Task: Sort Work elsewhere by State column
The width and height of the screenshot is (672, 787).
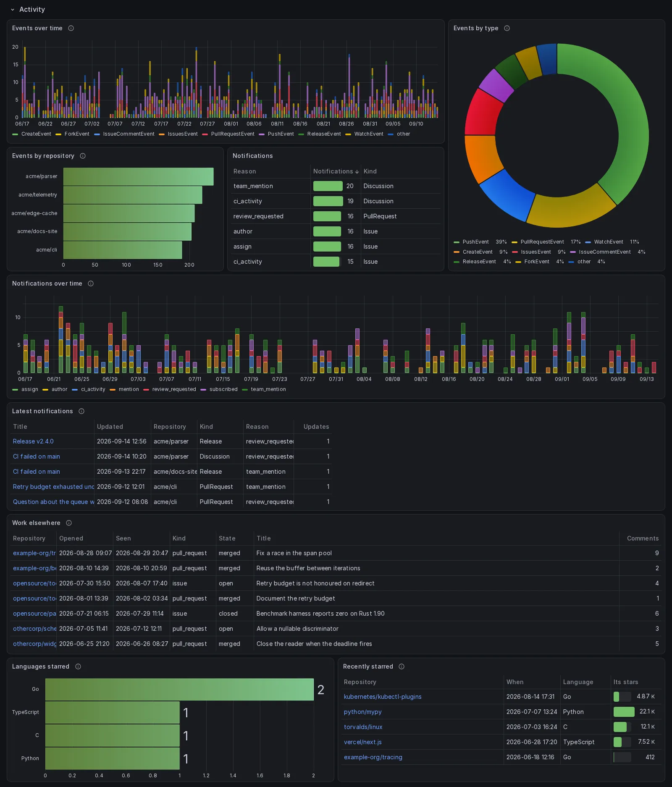Action: (227, 538)
